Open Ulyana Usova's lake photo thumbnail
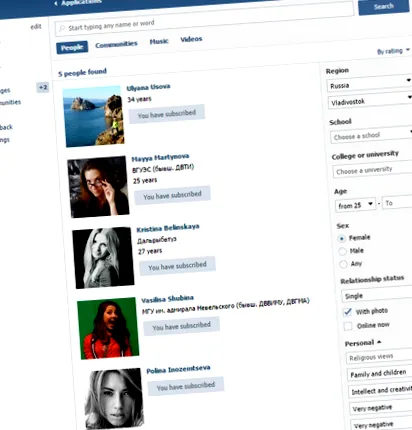The height and width of the screenshot is (430, 412). click(x=93, y=116)
